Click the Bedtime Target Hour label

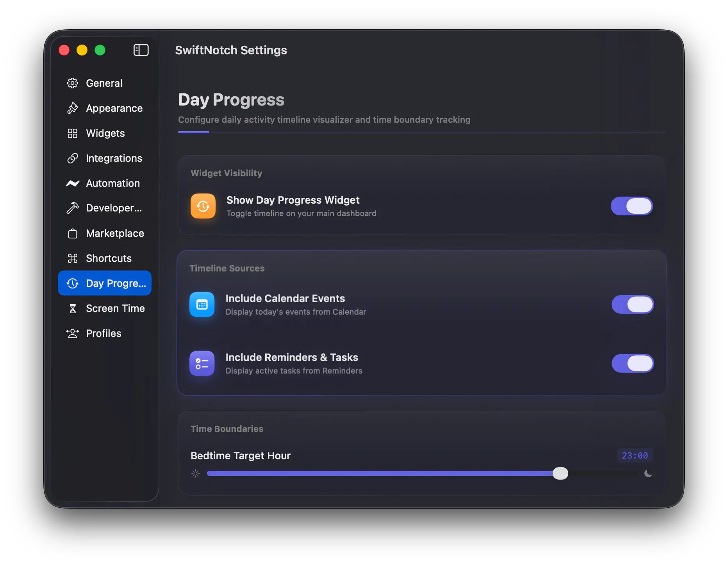(x=241, y=456)
